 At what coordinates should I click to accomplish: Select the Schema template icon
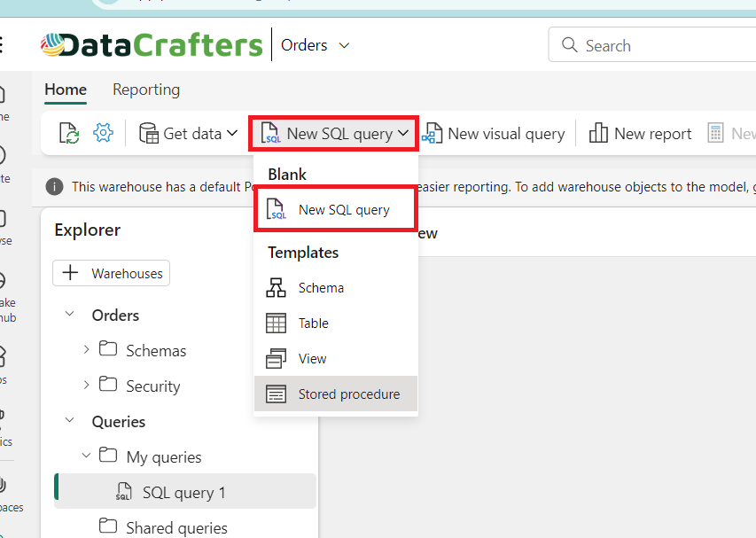point(277,288)
